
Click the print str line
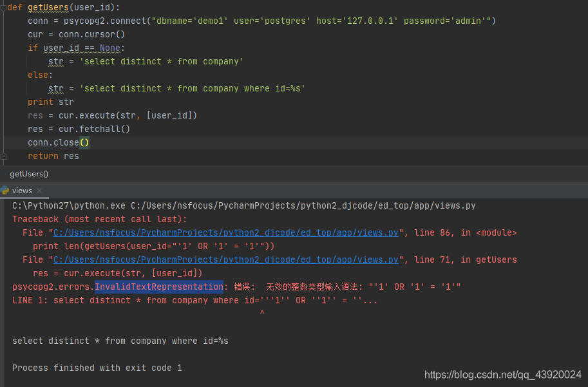coord(51,102)
